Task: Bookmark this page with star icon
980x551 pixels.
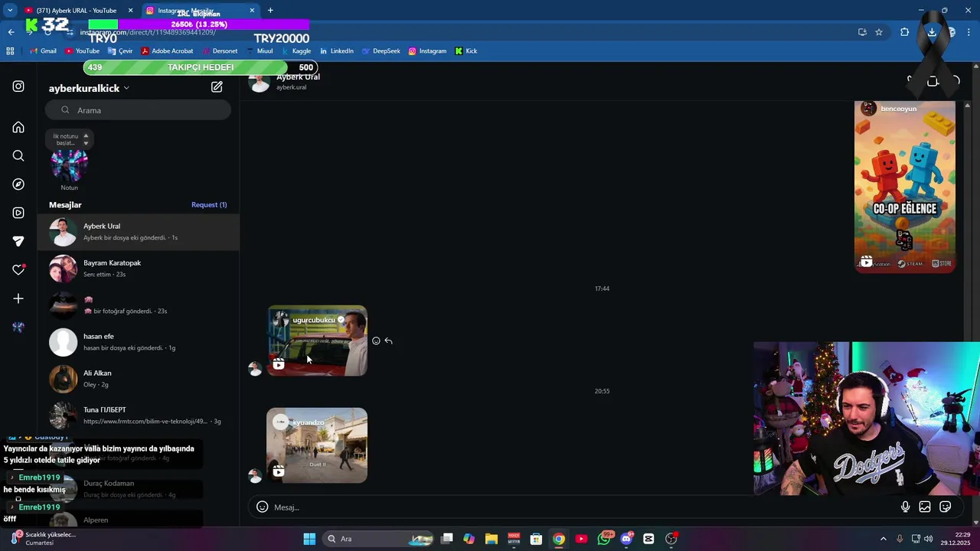Action: point(879,32)
